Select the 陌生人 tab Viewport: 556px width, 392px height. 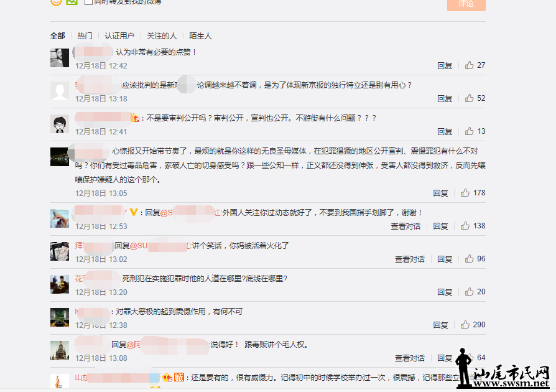pos(200,35)
